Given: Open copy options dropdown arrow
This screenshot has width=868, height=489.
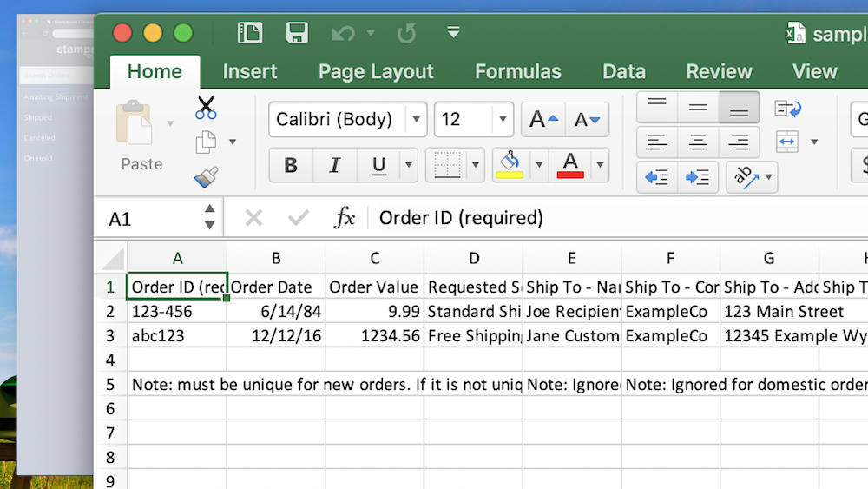Looking at the screenshot, I should click(x=233, y=142).
